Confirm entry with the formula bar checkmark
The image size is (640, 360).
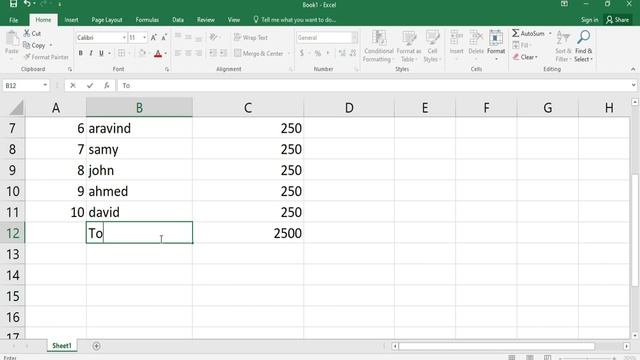(90, 85)
